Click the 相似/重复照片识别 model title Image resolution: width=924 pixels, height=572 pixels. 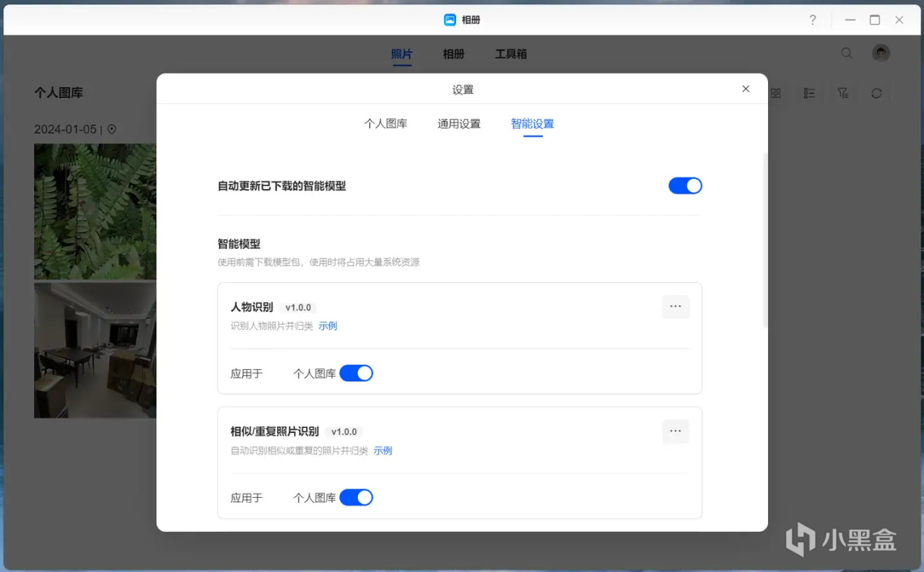tap(274, 431)
